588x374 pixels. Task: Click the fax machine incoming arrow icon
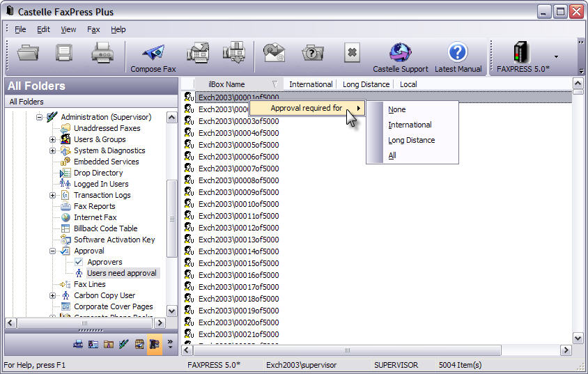coord(234,52)
